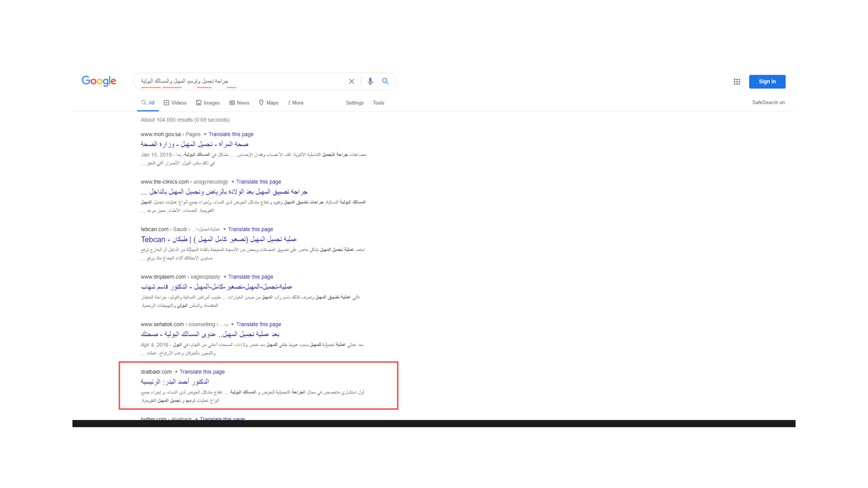This screenshot has width=868, height=488.
Task: Click the www.moh.gov.sa › Pages breadcrumb
Action: pos(171,134)
